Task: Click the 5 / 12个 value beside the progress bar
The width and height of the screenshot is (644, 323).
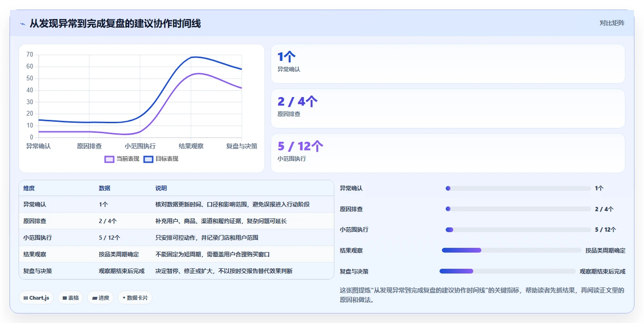Action: [605, 230]
